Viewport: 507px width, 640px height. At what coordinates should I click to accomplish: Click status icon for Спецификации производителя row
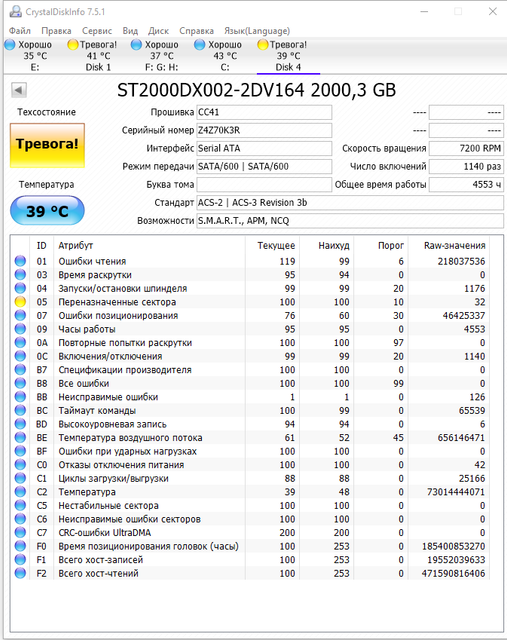(20, 369)
